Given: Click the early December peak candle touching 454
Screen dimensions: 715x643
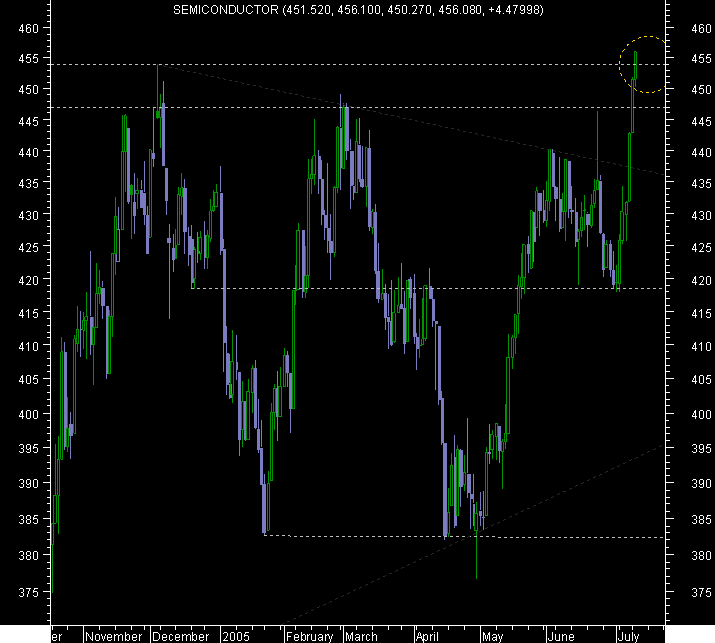Looking at the screenshot, I should [158, 91].
